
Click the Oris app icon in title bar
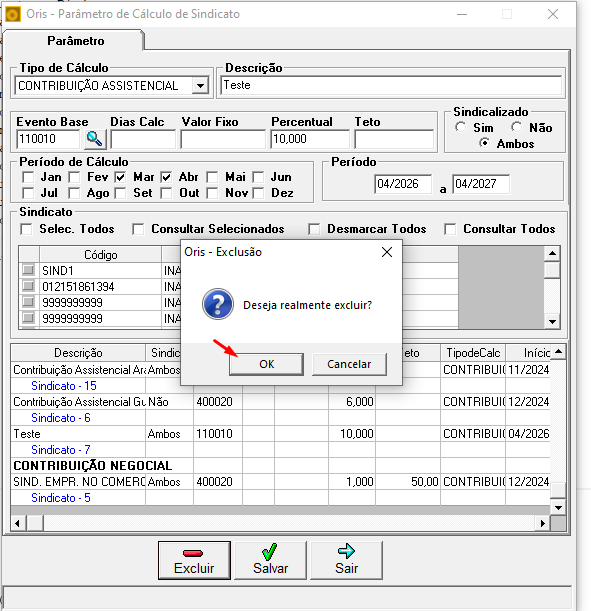[x=12, y=14]
